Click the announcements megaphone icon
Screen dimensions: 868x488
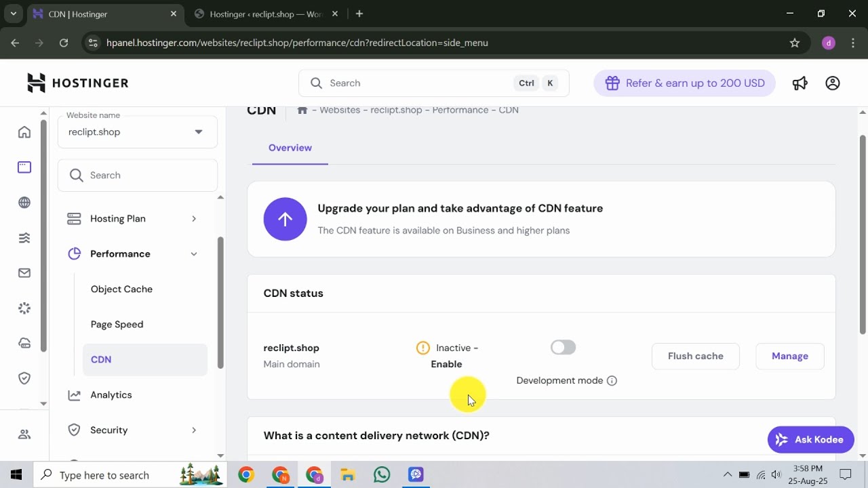[x=800, y=83]
